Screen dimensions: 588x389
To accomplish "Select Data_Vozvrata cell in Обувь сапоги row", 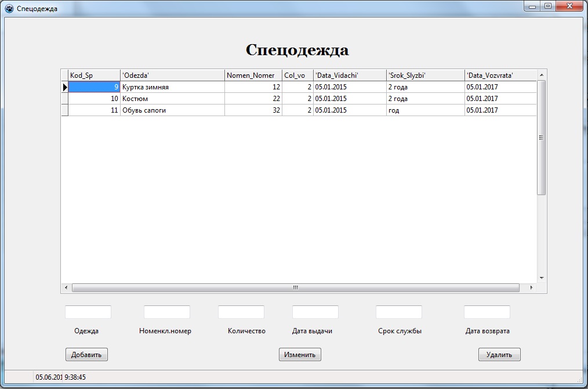I will (x=500, y=110).
